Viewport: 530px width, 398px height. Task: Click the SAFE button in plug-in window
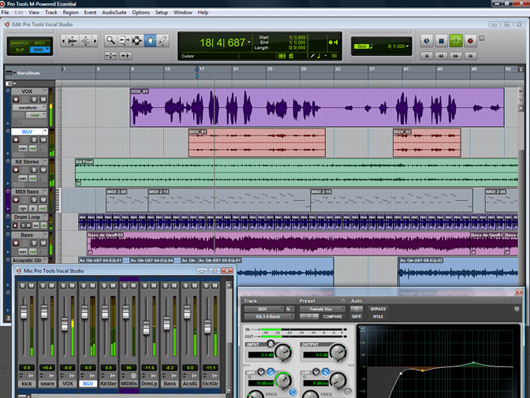(357, 317)
